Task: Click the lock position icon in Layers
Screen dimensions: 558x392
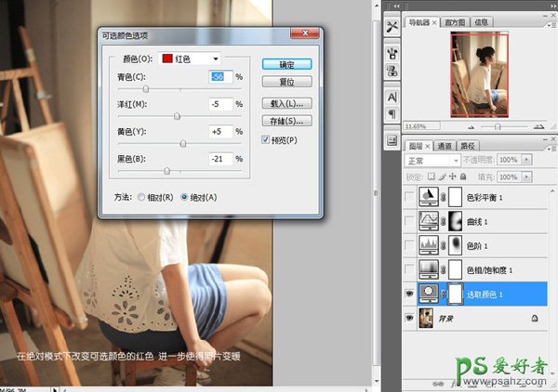Action: [450, 175]
